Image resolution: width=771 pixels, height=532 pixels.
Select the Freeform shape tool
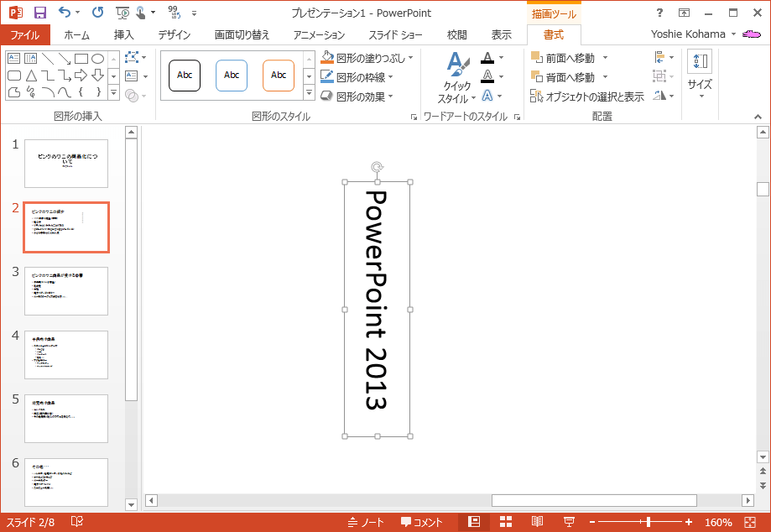pyautogui.click(x=14, y=92)
